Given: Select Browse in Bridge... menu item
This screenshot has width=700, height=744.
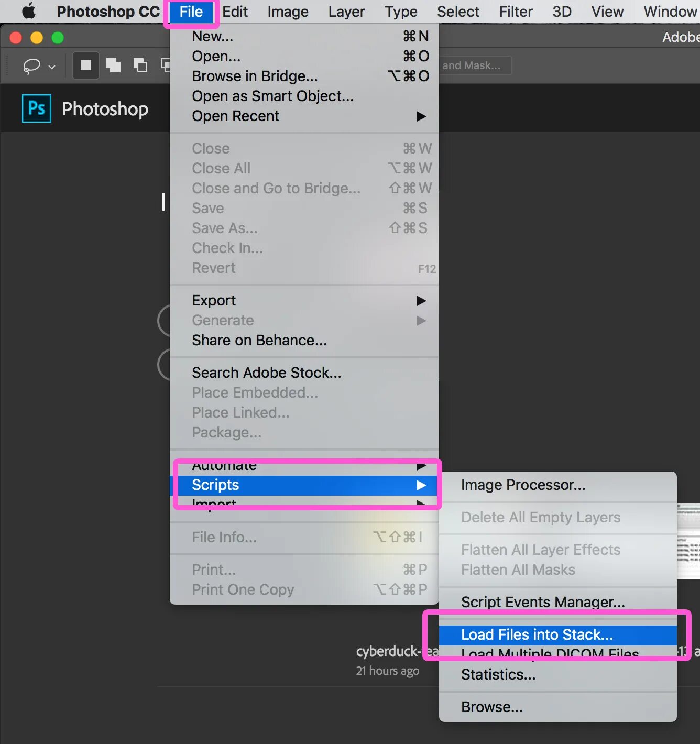Looking at the screenshot, I should [304, 76].
